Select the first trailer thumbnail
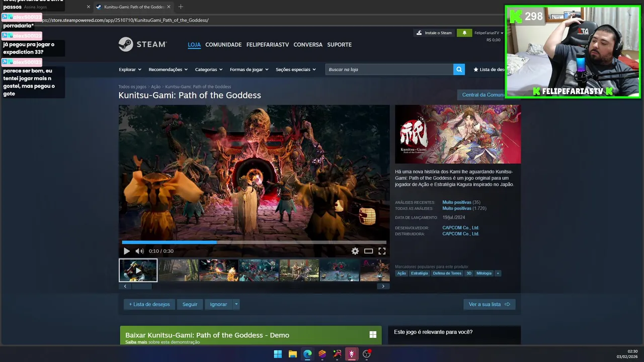The image size is (644, 362). coord(138,270)
